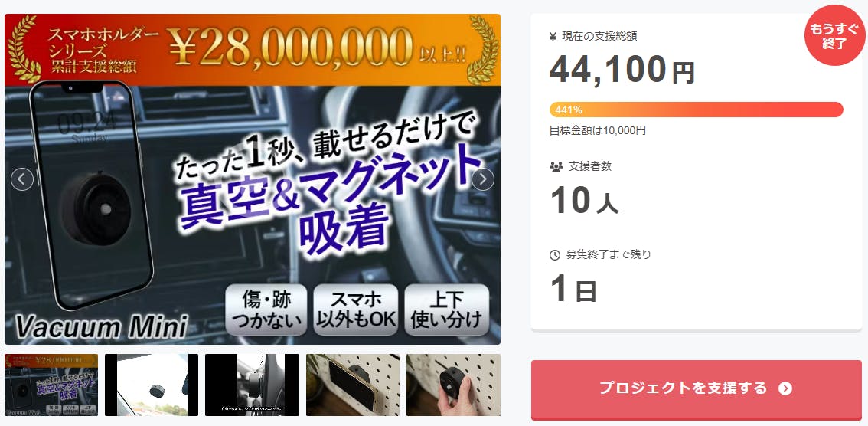Select the hand holding mount thumbnail
The image size is (868, 426).
[453, 385]
